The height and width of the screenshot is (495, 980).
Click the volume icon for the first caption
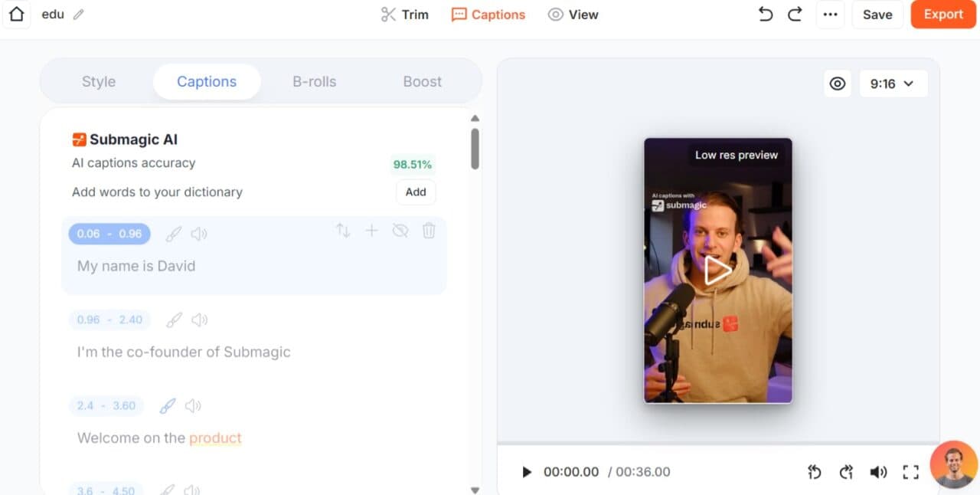click(x=198, y=234)
